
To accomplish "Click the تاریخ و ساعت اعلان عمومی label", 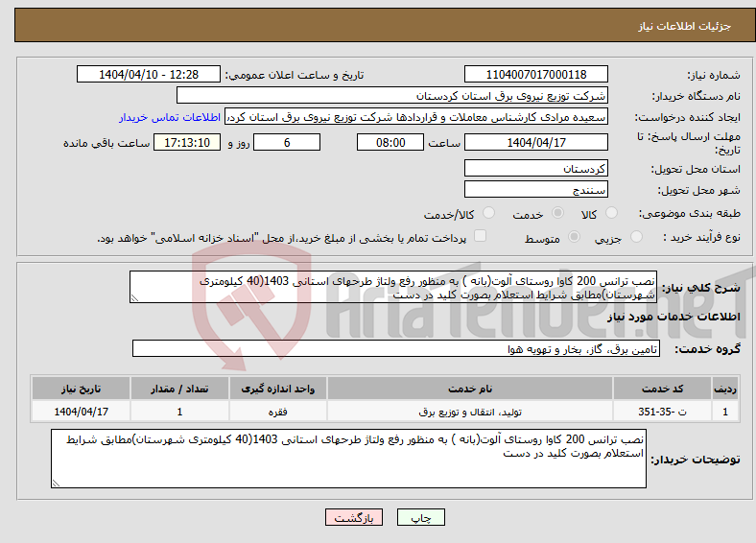I will click(x=295, y=75).
